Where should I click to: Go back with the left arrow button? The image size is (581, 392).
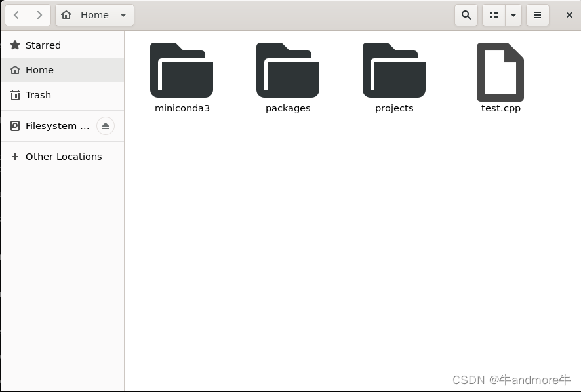coord(16,15)
